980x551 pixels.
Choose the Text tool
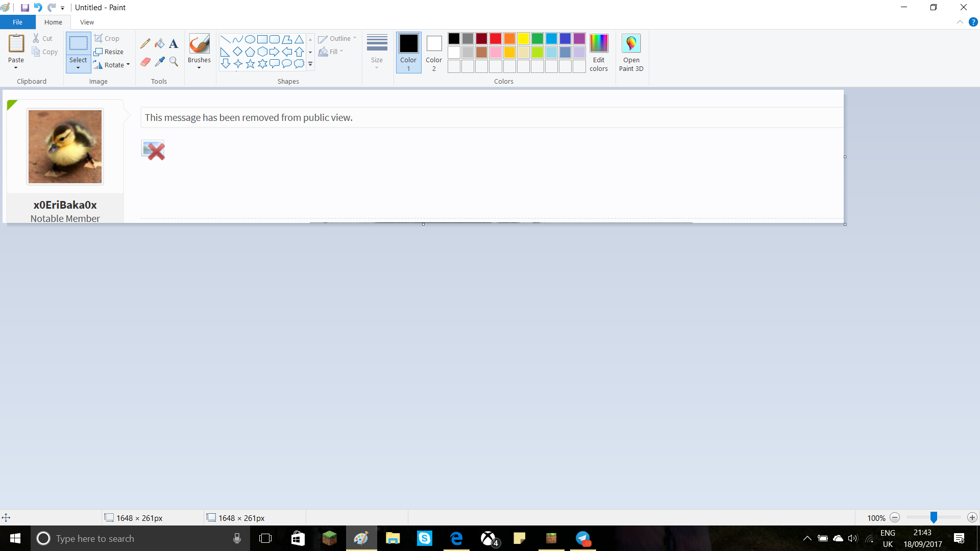coord(174,44)
